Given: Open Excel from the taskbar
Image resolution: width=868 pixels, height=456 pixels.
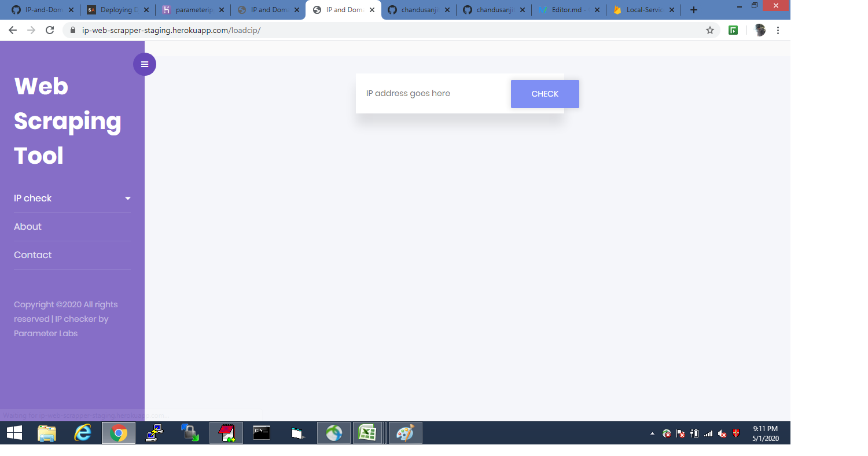Looking at the screenshot, I should point(367,433).
